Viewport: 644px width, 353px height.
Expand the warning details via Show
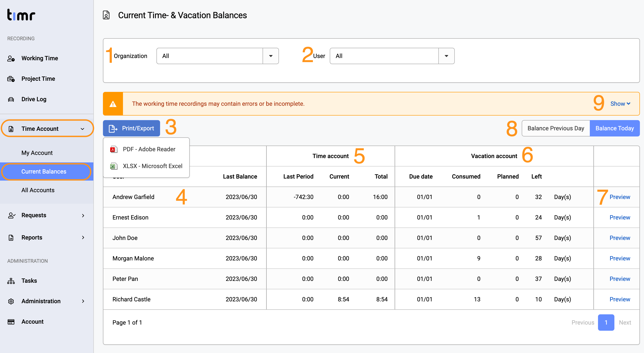[x=620, y=104]
